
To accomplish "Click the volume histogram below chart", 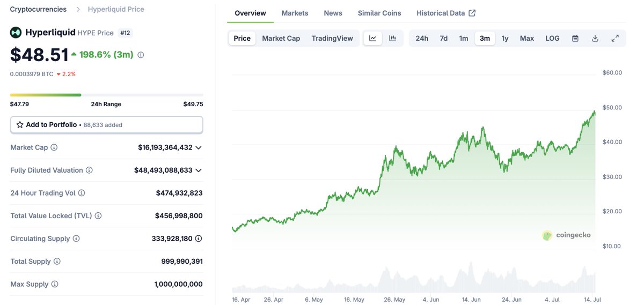I will [414, 277].
